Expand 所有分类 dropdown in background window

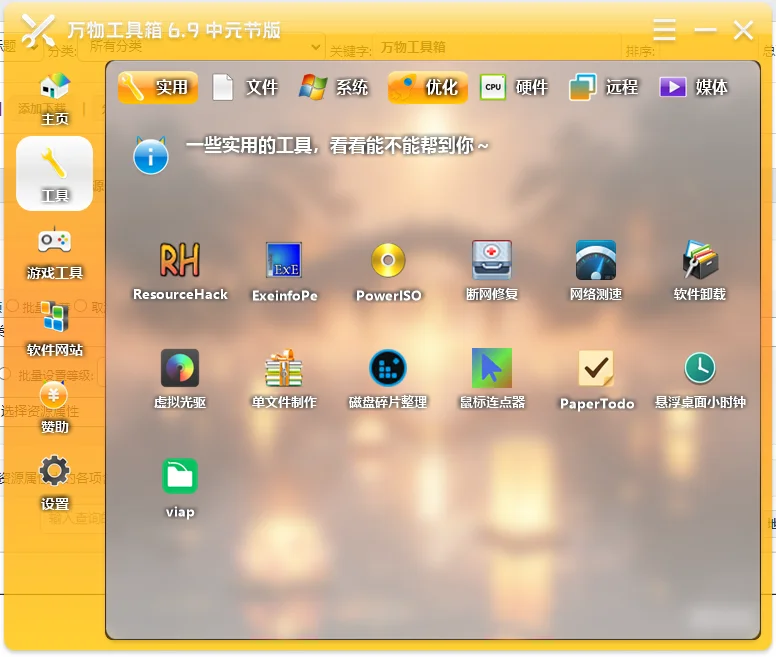pyautogui.click(x=201, y=47)
